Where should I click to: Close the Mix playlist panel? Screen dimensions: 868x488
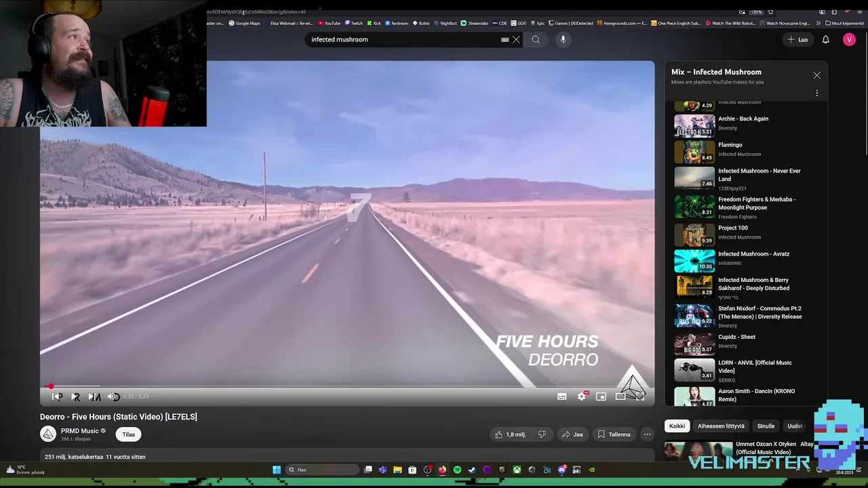tap(816, 75)
